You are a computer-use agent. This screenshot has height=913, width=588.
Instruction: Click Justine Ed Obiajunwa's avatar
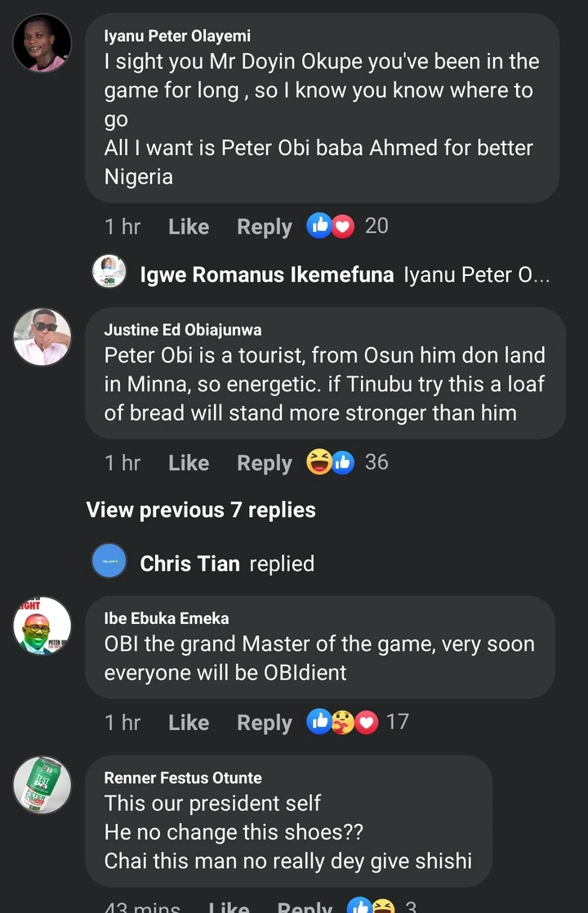point(42,337)
